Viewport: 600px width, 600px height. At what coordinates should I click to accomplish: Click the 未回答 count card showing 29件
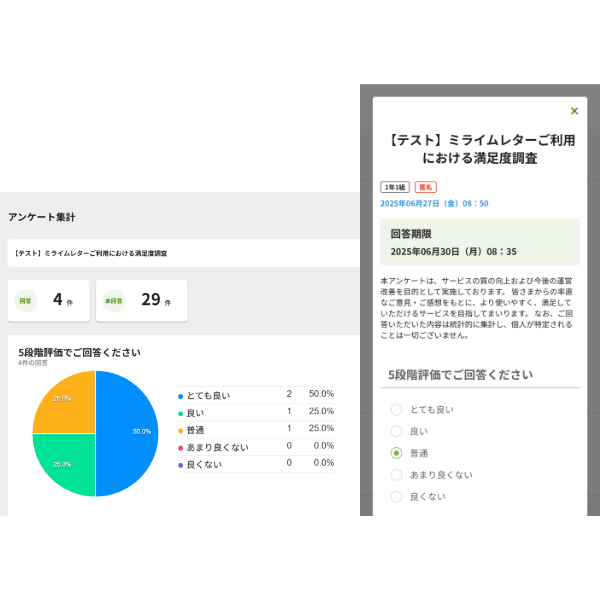pyautogui.click(x=142, y=300)
